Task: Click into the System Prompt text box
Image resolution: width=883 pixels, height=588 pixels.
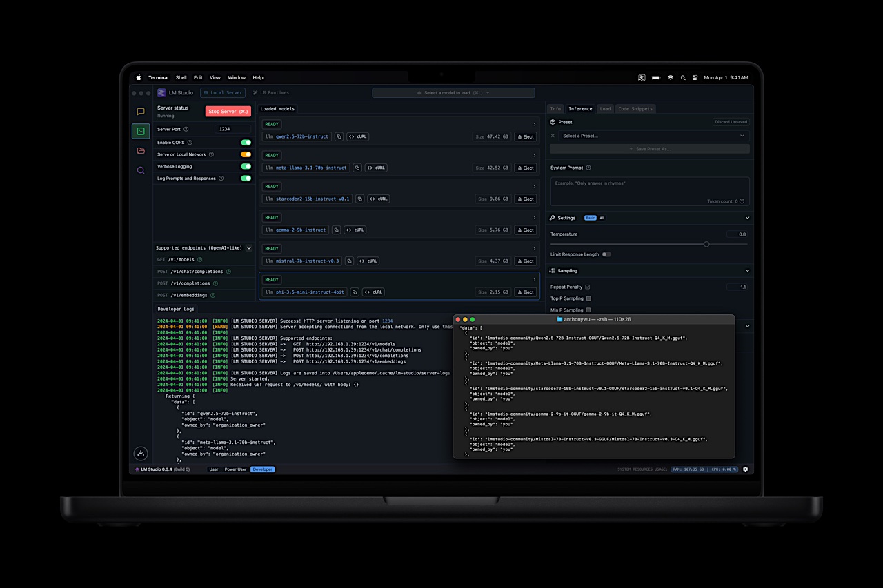Action: click(x=650, y=191)
